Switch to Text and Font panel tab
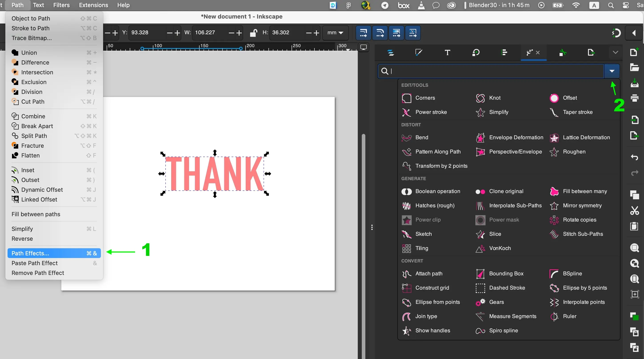The width and height of the screenshot is (644, 359). click(448, 52)
